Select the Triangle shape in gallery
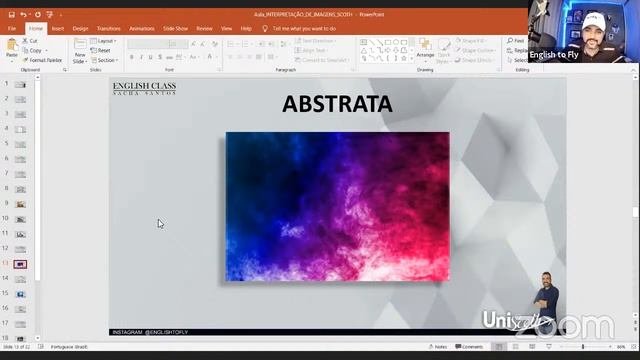This screenshot has width=640, height=360. point(363,50)
